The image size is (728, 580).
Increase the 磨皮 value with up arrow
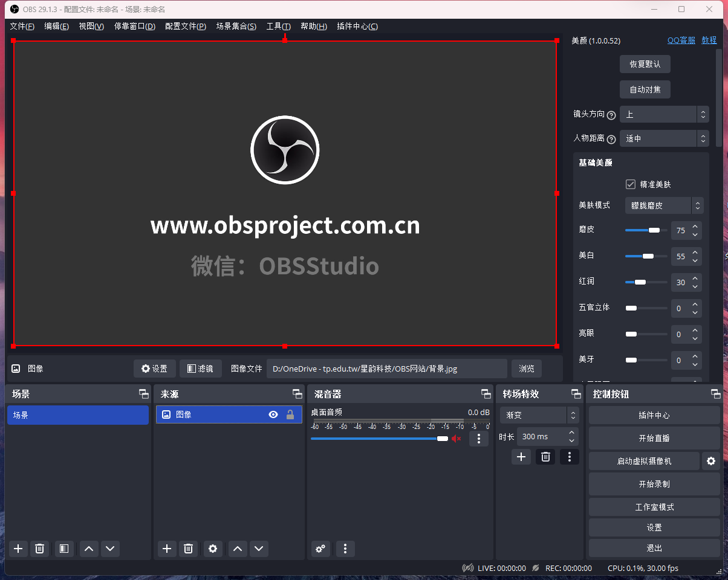(695, 227)
